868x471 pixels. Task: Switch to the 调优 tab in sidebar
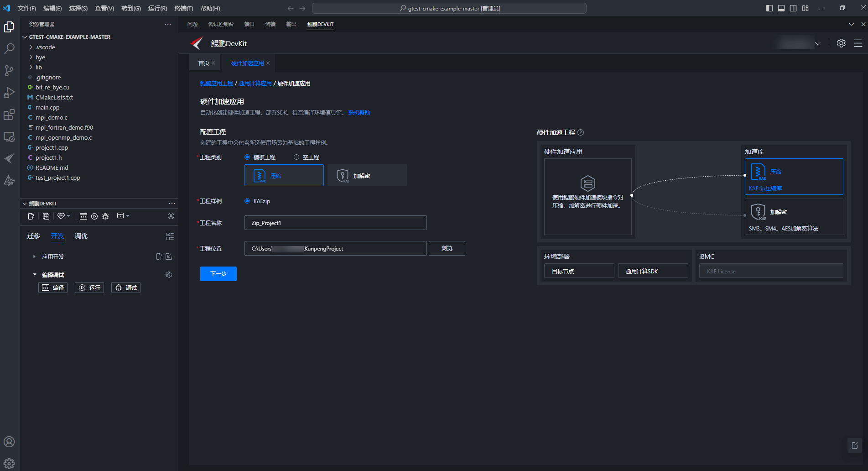click(81, 236)
